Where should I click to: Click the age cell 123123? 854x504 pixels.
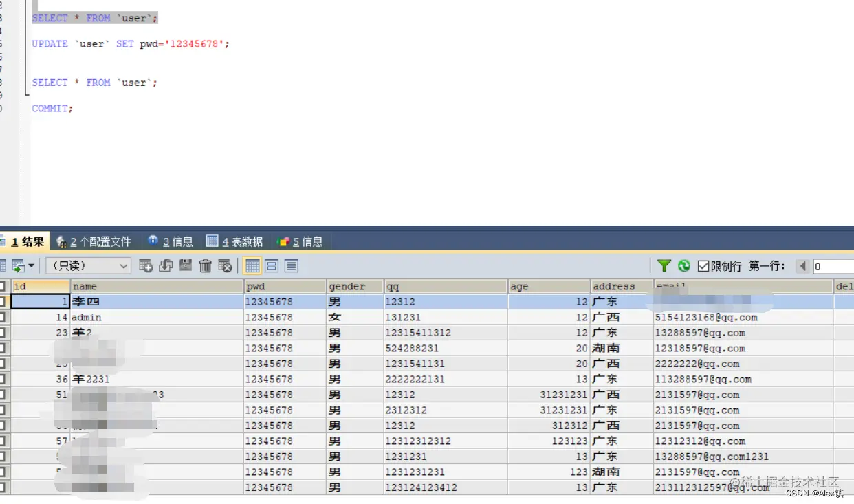549,441
